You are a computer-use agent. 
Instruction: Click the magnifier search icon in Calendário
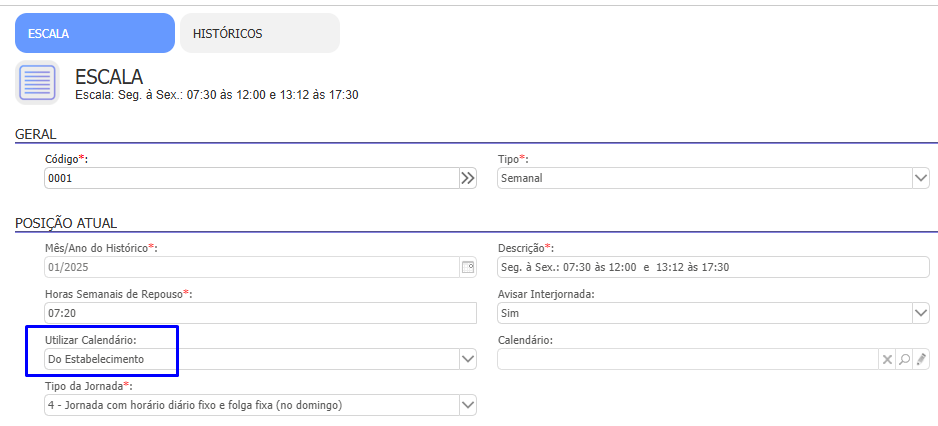904,359
